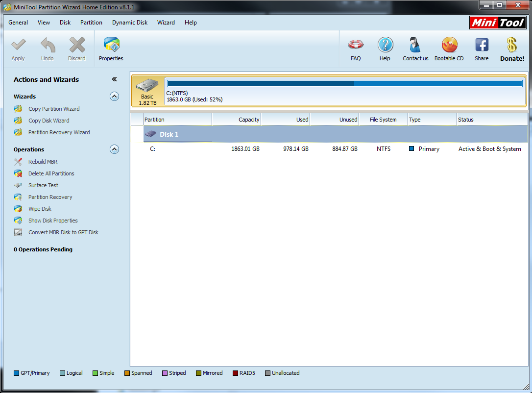Open the Contact us icon
The height and width of the screenshot is (393, 532).
(415, 45)
